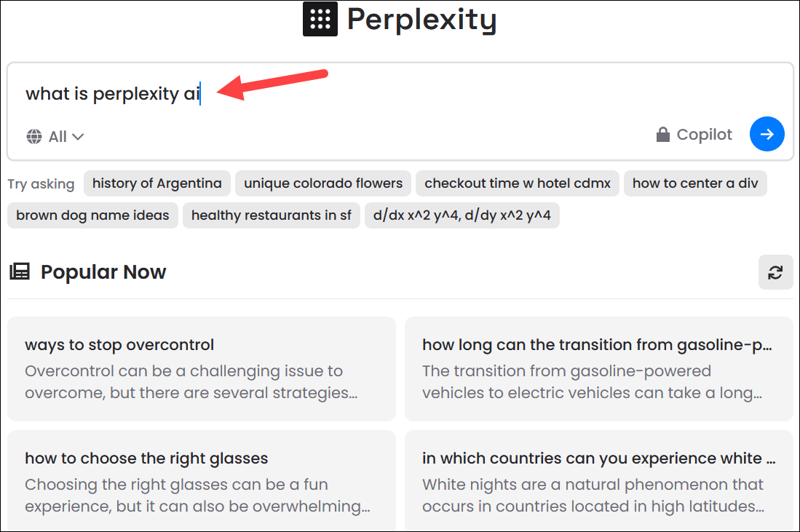This screenshot has width=800, height=532.
Task: Click the "healthy restaurants in sf" chip
Action: click(271, 215)
